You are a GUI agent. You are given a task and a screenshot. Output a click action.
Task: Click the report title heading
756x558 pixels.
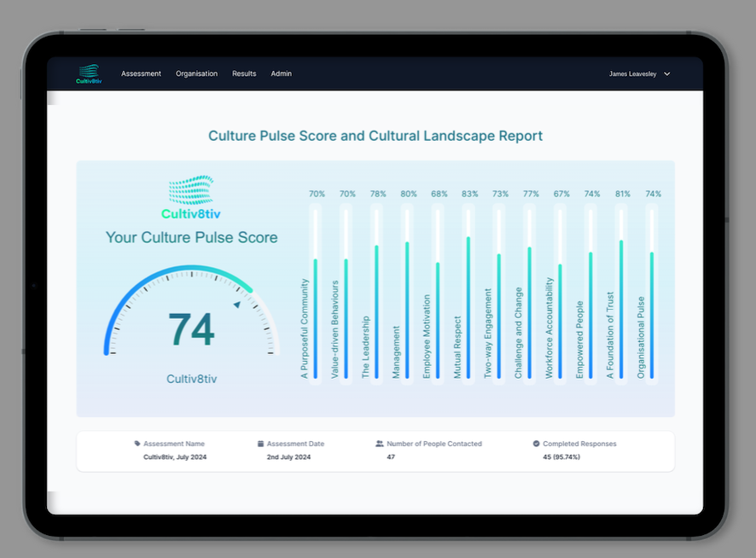pyautogui.click(x=375, y=136)
